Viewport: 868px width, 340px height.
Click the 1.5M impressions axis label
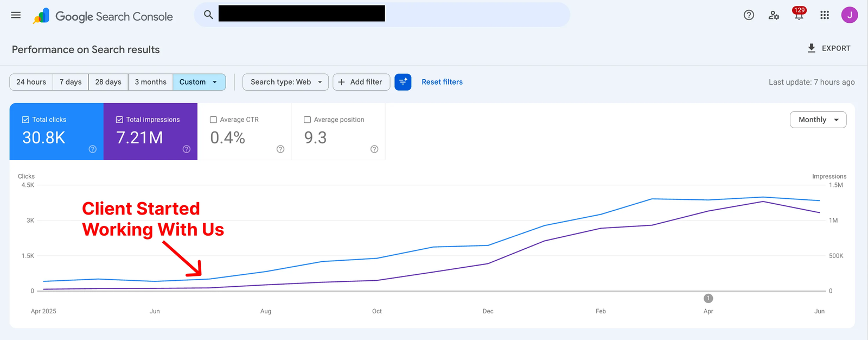click(x=836, y=185)
